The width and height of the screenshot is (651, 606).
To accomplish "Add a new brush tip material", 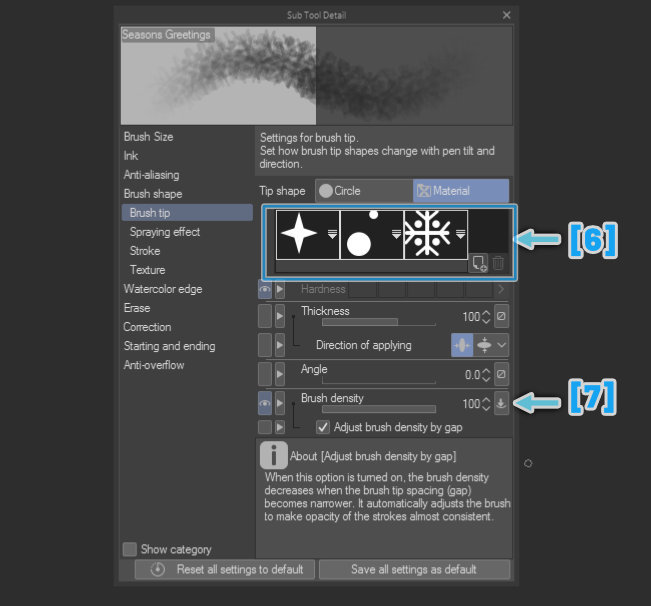I will click(x=479, y=263).
